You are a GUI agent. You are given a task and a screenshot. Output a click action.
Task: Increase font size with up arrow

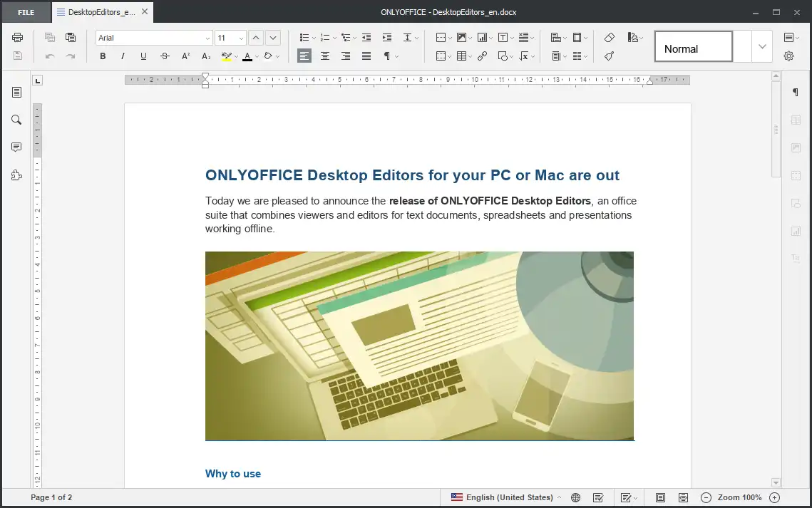coord(256,38)
